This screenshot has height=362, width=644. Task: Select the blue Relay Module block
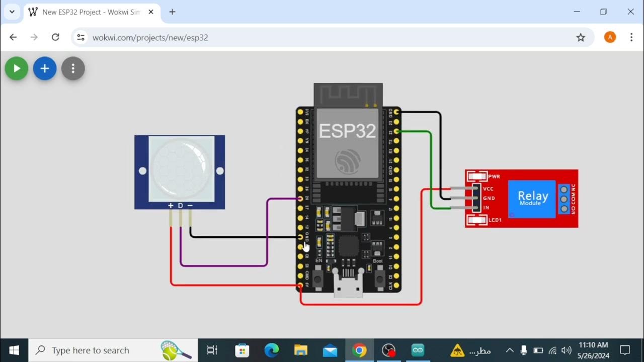pos(532,199)
